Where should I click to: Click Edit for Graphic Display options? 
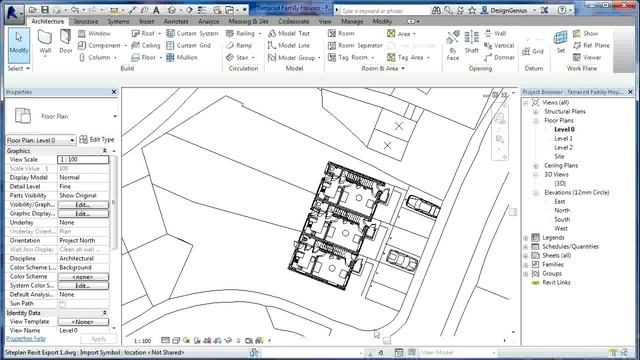point(83,213)
